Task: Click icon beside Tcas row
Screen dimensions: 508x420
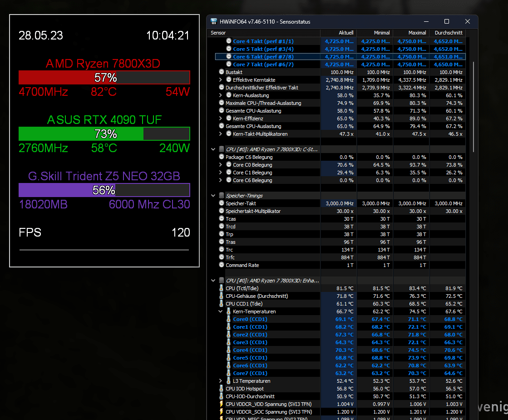Action: tap(222, 218)
